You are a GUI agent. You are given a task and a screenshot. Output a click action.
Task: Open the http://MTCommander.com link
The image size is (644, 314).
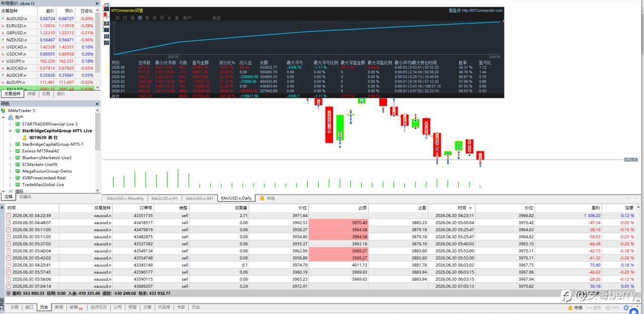click(482, 10)
